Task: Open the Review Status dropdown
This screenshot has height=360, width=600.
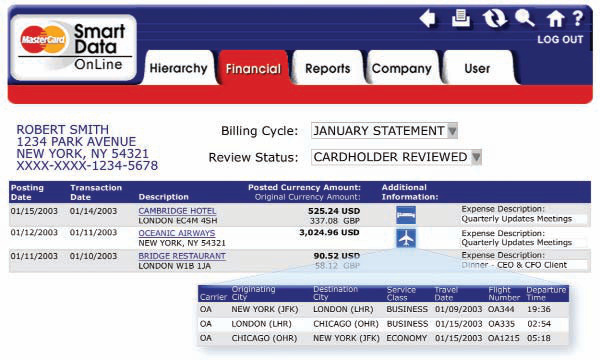Action: (x=396, y=157)
